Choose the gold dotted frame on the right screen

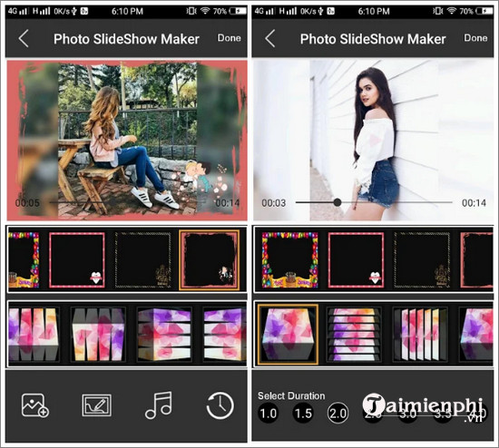[x=422, y=260]
